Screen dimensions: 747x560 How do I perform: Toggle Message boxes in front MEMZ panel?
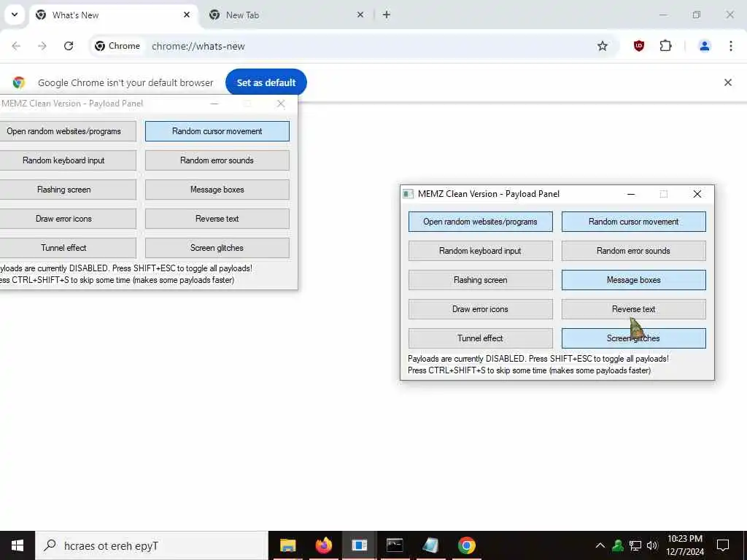click(634, 280)
